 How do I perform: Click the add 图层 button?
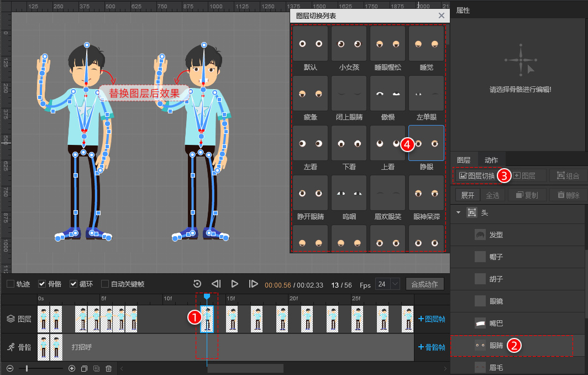click(524, 176)
